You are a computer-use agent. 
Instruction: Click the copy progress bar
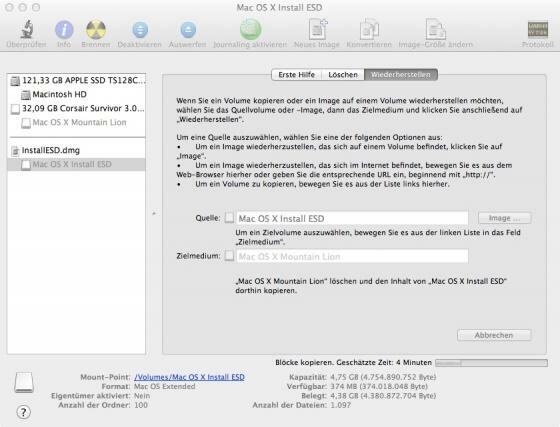click(x=491, y=363)
